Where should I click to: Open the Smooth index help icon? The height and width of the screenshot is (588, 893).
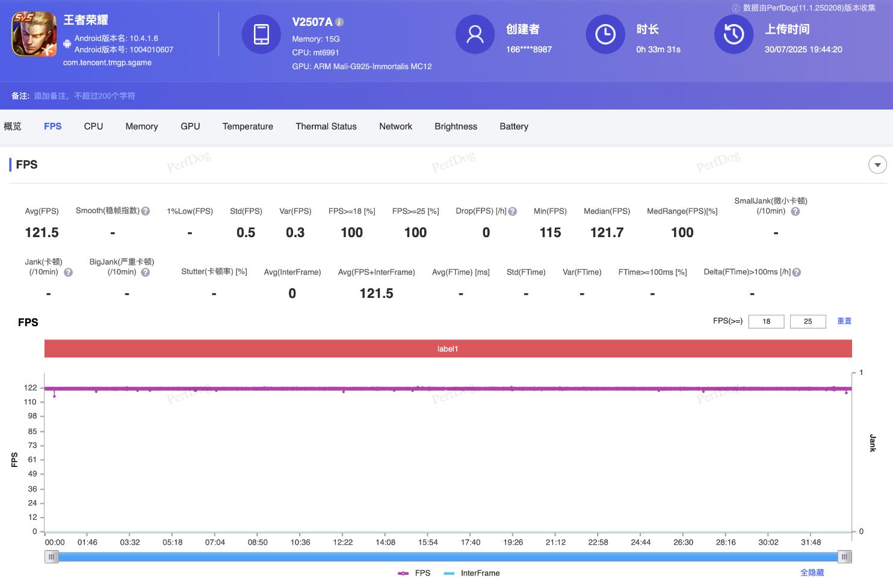[145, 211]
